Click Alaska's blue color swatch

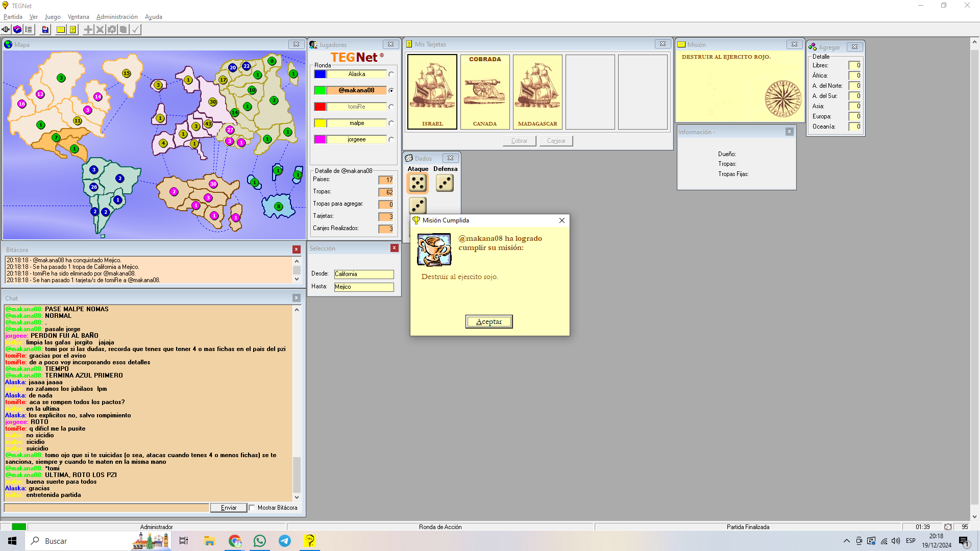pos(320,74)
